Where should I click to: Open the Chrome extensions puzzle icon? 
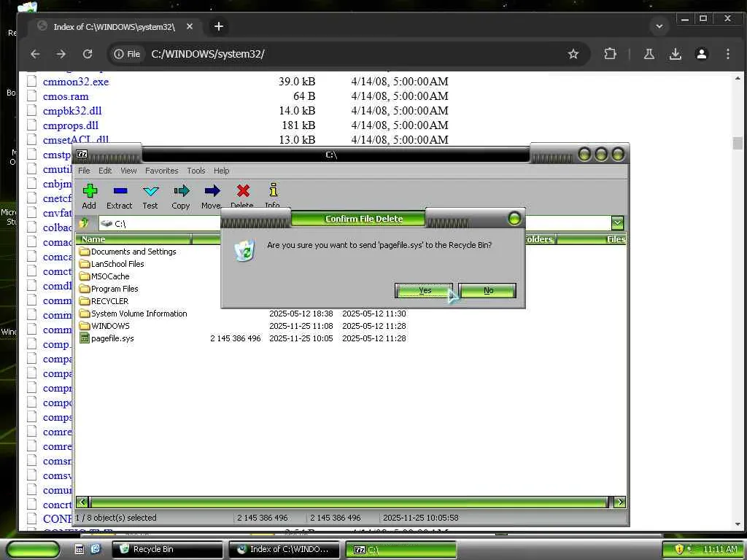[x=611, y=54]
